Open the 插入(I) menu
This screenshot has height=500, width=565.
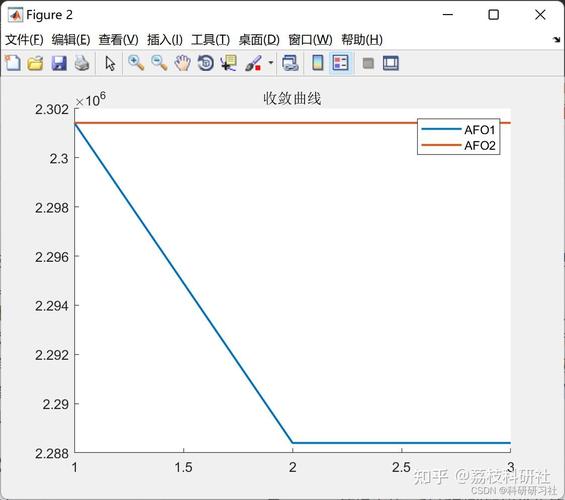165,40
